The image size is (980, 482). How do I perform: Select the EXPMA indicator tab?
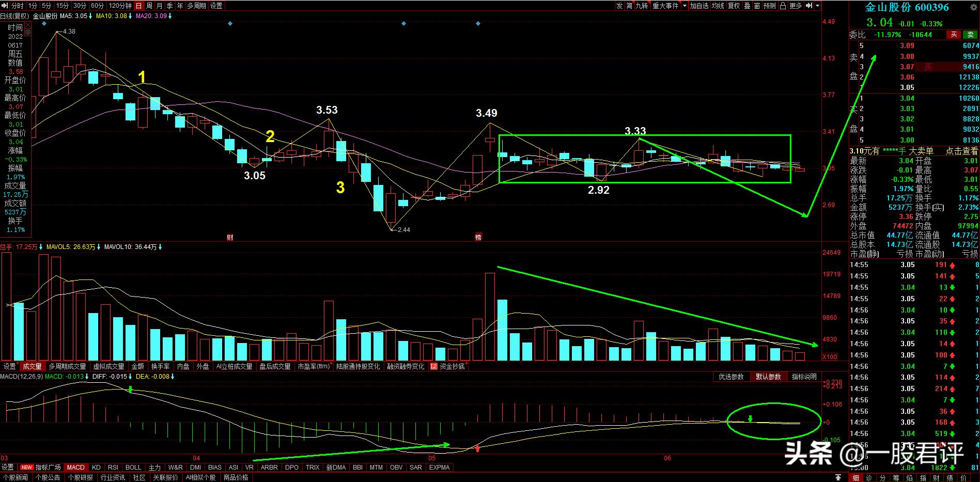440,468
